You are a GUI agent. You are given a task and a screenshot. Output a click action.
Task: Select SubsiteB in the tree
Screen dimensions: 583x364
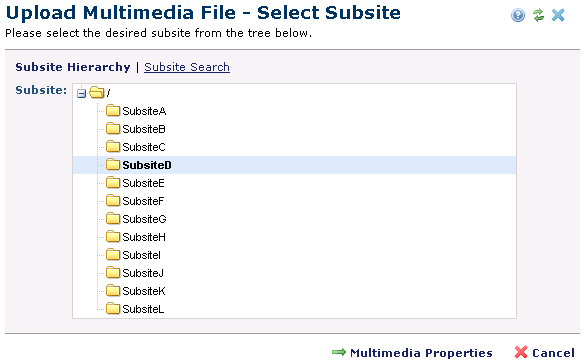click(x=144, y=129)
